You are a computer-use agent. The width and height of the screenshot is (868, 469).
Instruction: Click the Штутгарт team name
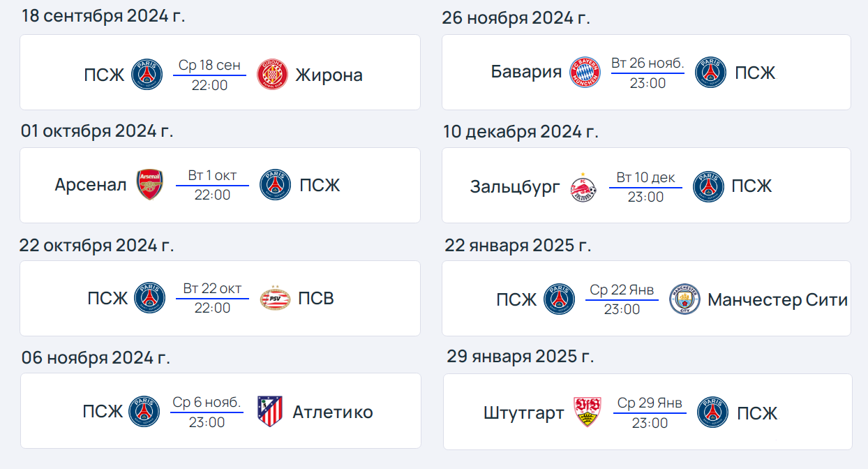tap(523, 413)
